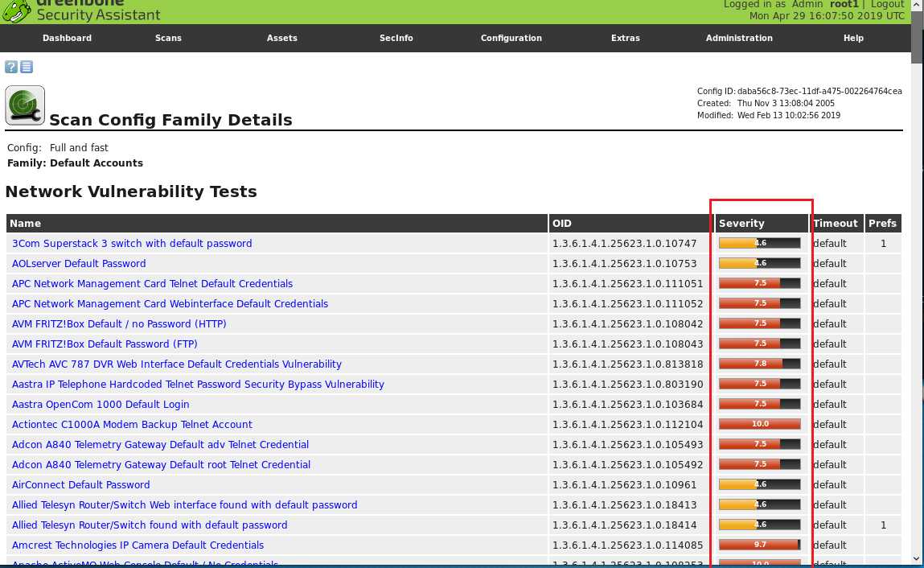This screenshot has height=568, width=924.
Task: Open Allied Telesyn Web interface default password
Action: tap(184, 504)
